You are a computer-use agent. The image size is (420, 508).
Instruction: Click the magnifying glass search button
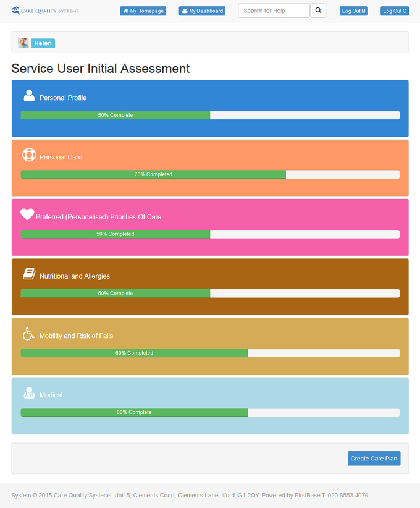pos(318,11)
